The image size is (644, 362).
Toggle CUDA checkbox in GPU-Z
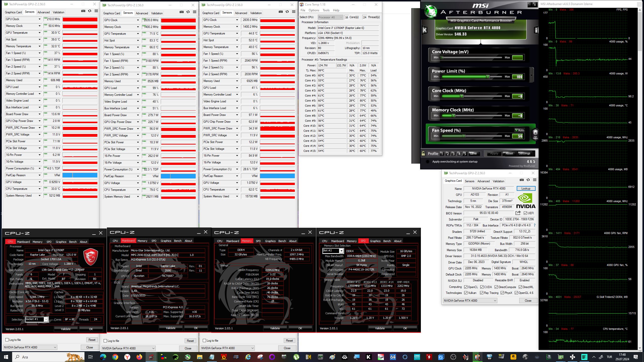tap(482, 287)
